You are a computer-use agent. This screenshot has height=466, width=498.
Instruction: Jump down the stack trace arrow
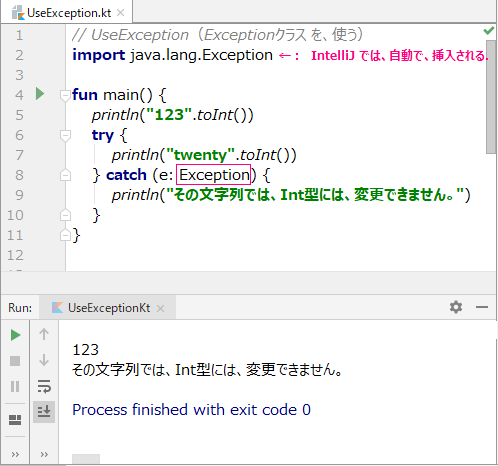point(44,360)
